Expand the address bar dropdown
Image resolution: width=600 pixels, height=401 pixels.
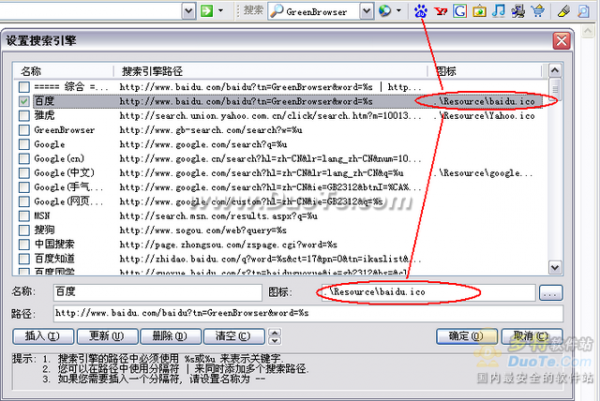(x=188, y=11)
